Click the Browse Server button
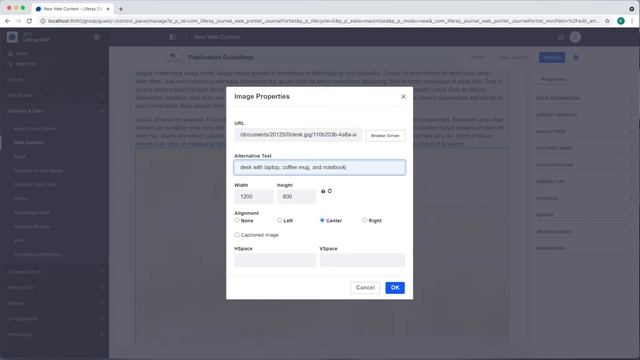640x360 pixels. [x=385, y=136]
